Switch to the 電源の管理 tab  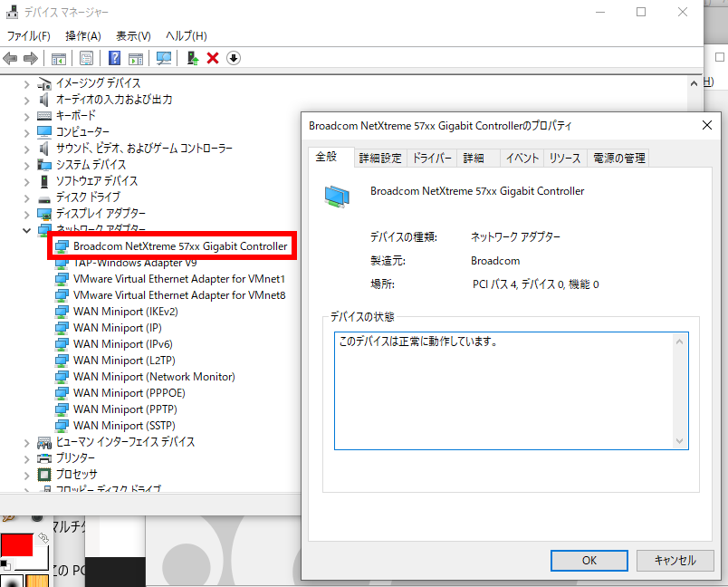tap(619, 159)
